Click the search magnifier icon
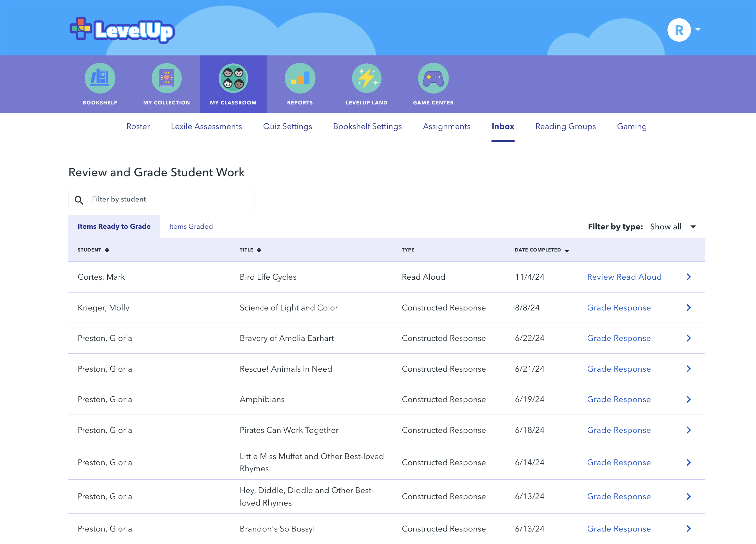Image resolution: width=756 pixels, height=544 pixels. coord(79,200)
